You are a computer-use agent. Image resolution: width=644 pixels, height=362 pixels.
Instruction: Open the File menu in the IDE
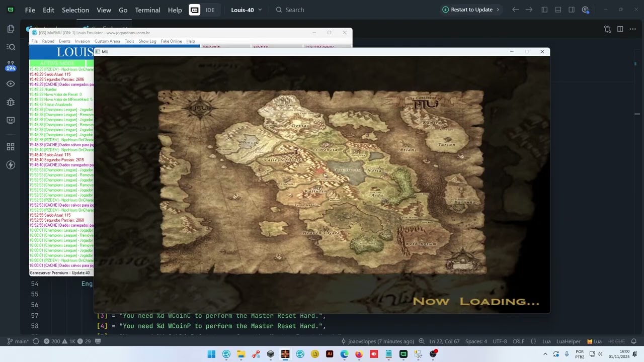tap(30, 10)
